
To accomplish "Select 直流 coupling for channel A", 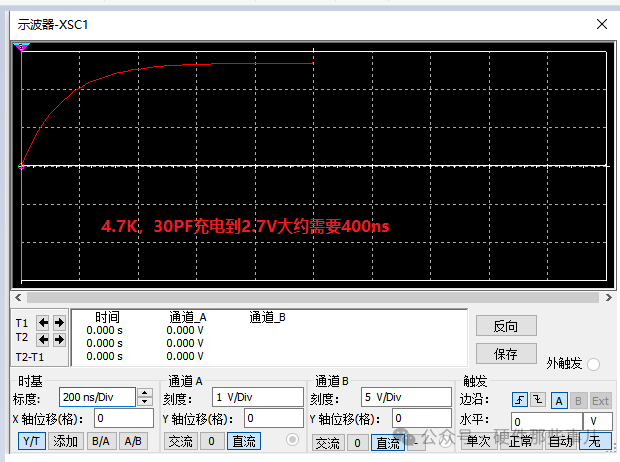I will [x=243, y=441].
